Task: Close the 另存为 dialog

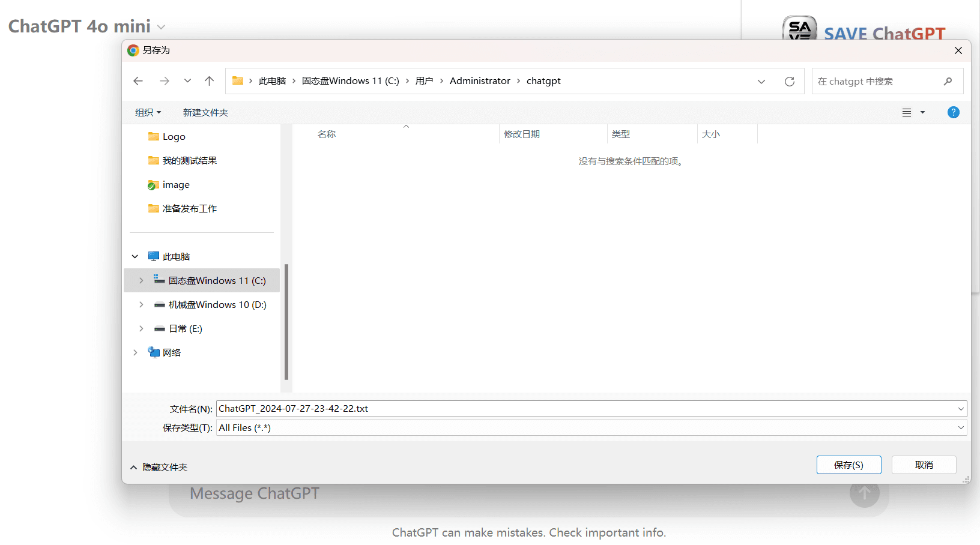Action: [x=958, y=50]
